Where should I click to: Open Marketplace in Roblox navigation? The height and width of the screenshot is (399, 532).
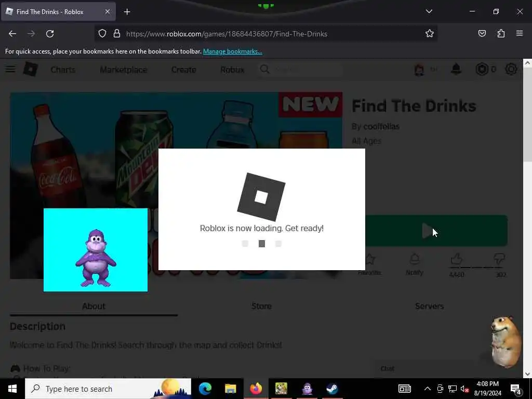pyautogui.click(x=124, y=70)
